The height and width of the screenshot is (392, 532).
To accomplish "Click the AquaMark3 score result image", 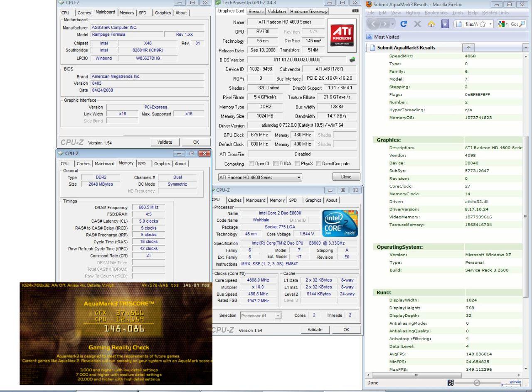I will point(116,334).
